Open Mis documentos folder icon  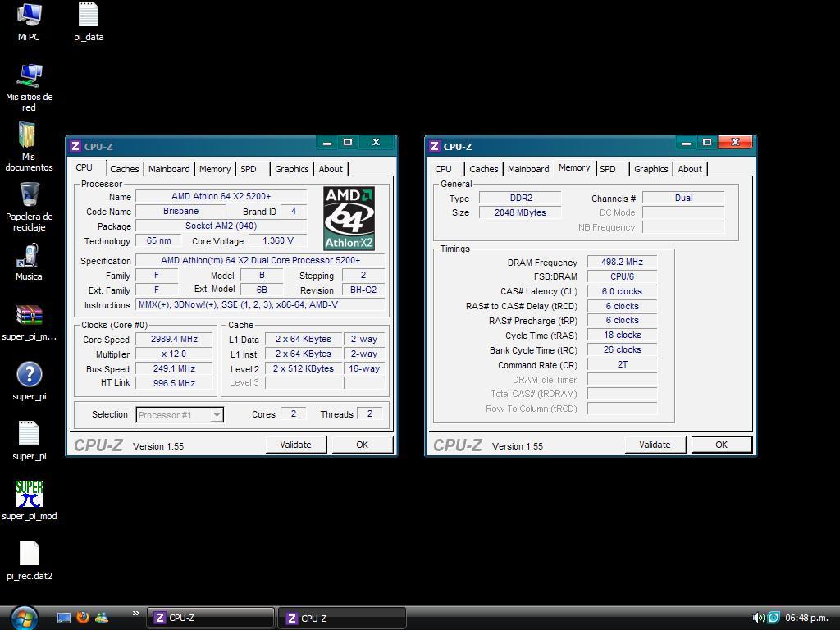coord(27,135)
